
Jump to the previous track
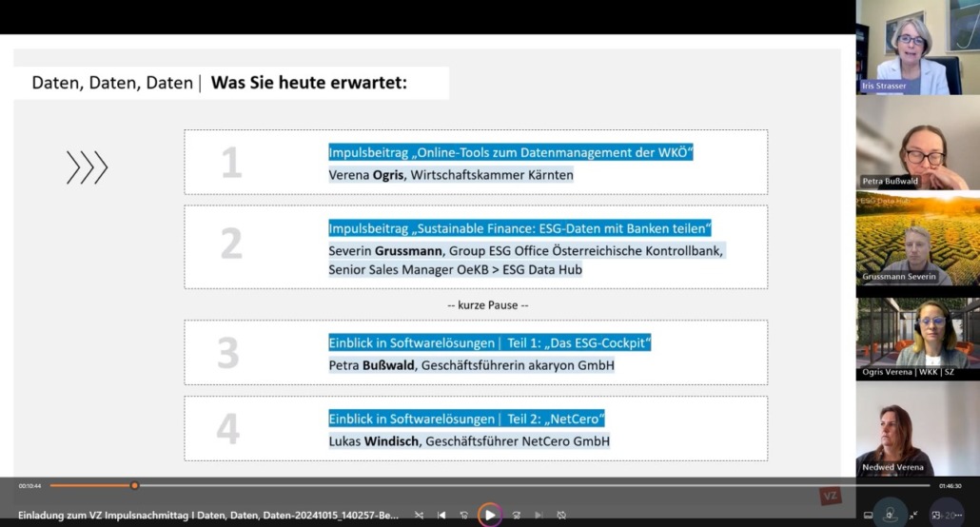coord(441,515)
